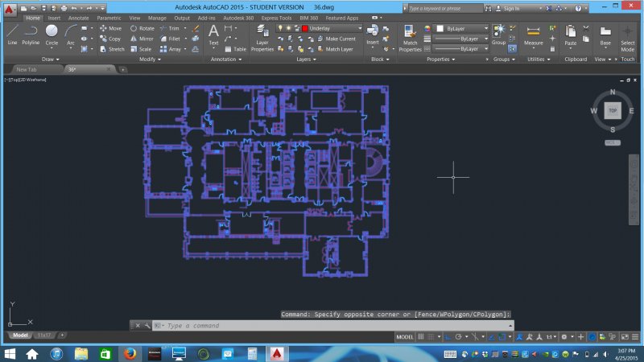Viewport: 644px width, 362px height.
Task: Toggle polar tracking in status bar
Action: [458, 336]
